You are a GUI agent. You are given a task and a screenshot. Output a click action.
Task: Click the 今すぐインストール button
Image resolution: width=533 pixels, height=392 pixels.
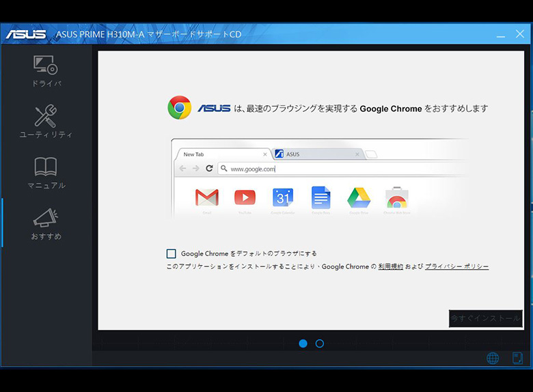(485, 318)
